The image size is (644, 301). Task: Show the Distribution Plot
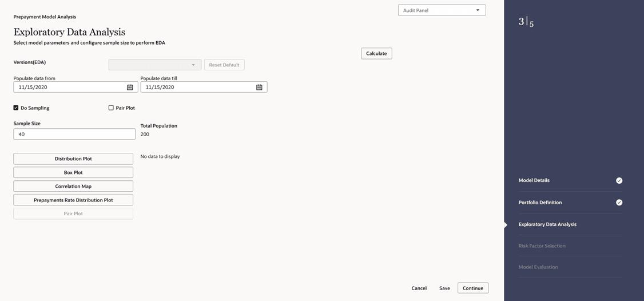tap(73, 159)
